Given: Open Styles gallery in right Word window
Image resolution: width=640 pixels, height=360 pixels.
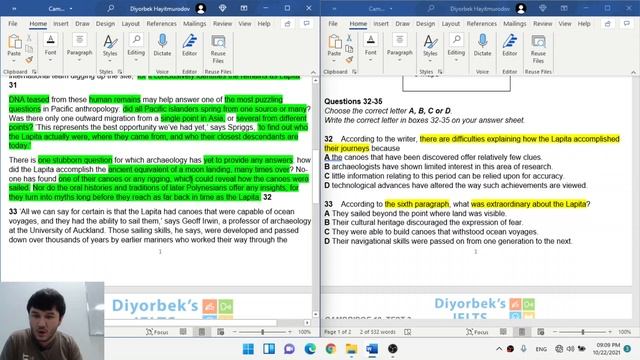Looking at the screenshot, I should point(430,48).
